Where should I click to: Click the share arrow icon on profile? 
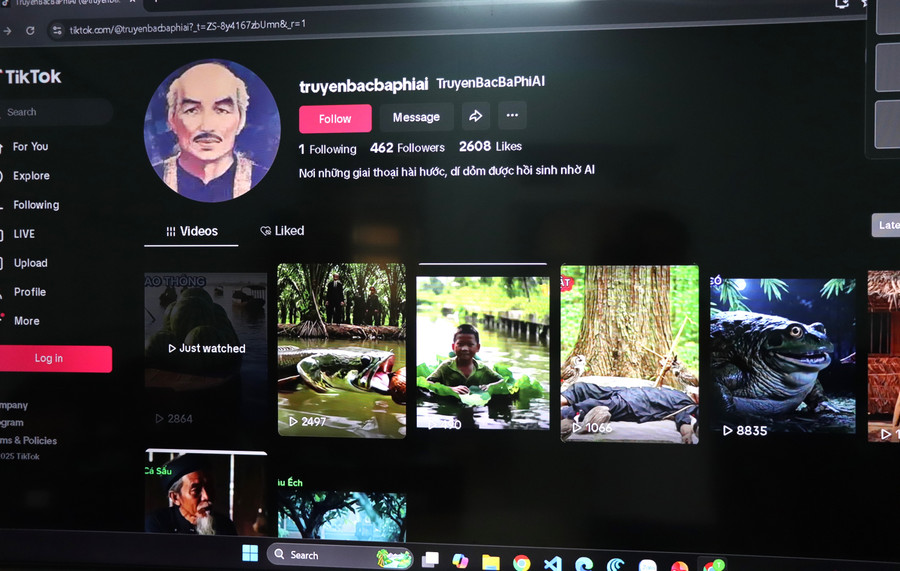click(476, 117)
